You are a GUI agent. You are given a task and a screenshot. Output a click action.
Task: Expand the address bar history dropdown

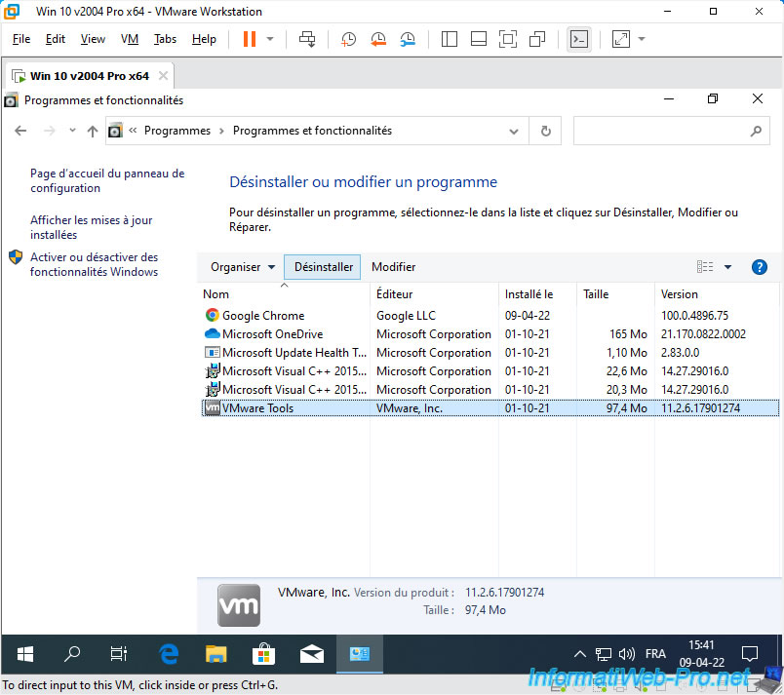514,131
